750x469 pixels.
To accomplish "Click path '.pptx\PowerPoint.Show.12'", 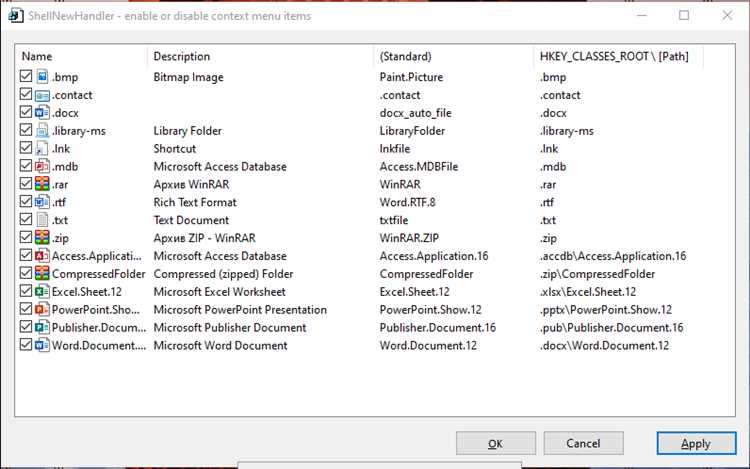I will (x=606, y=310).
